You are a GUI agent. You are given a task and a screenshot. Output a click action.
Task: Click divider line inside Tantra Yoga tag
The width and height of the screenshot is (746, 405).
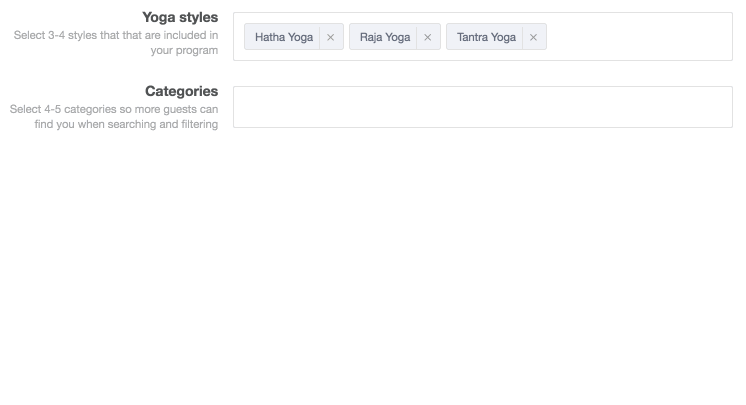[x=522, y=37]
